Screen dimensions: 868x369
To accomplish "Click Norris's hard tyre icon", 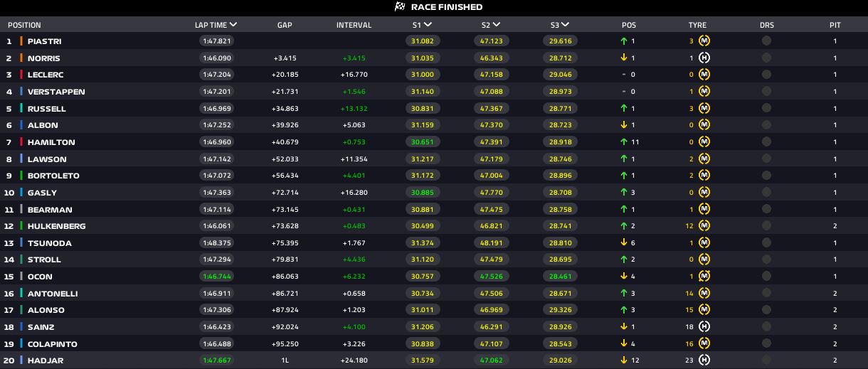I will coord(704,58).
